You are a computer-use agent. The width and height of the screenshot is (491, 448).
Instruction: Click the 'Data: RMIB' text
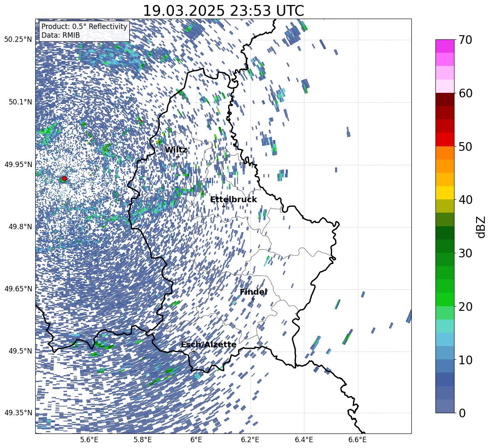tap(61, 35)
